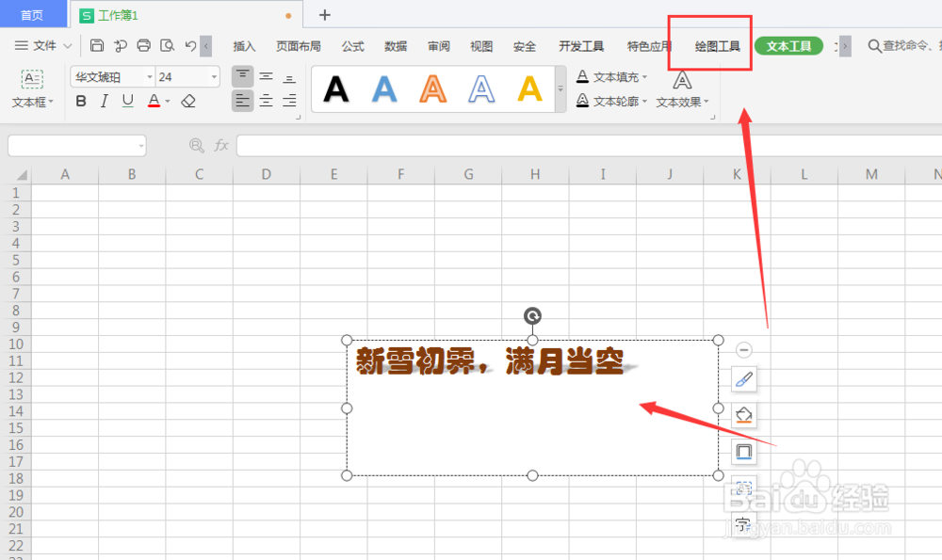Expand the 文本填充 (text fill) dropdown
The image size is (942, 560).
pos(646,77)
